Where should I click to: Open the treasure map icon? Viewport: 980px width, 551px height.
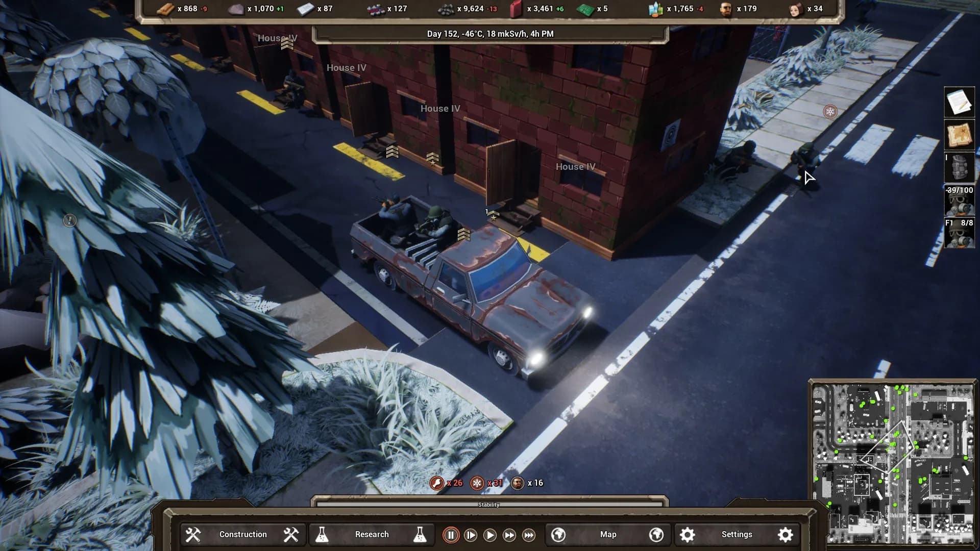point(959,135)
